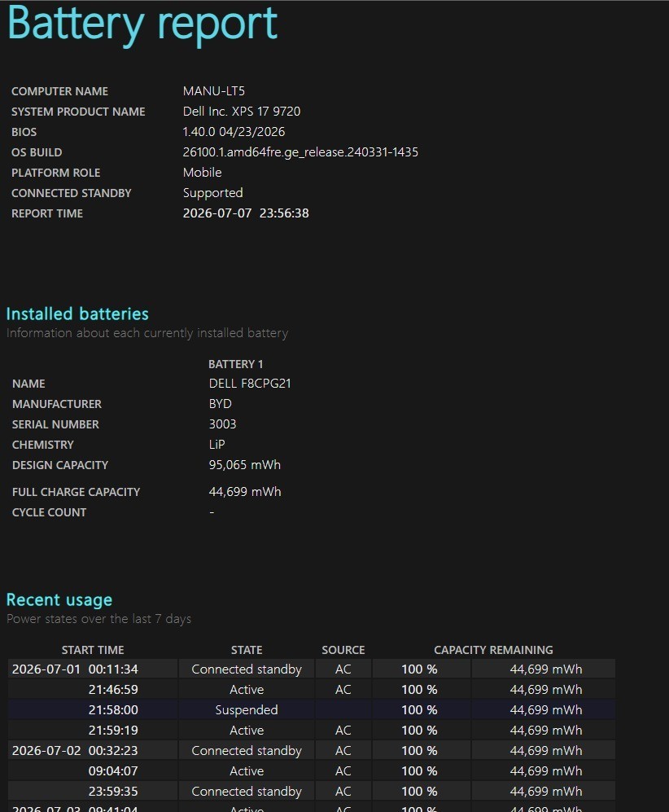Viewport: 669px width, 812px height.
Task: Select the start time "09:04:07"
Action: (113, 771)
